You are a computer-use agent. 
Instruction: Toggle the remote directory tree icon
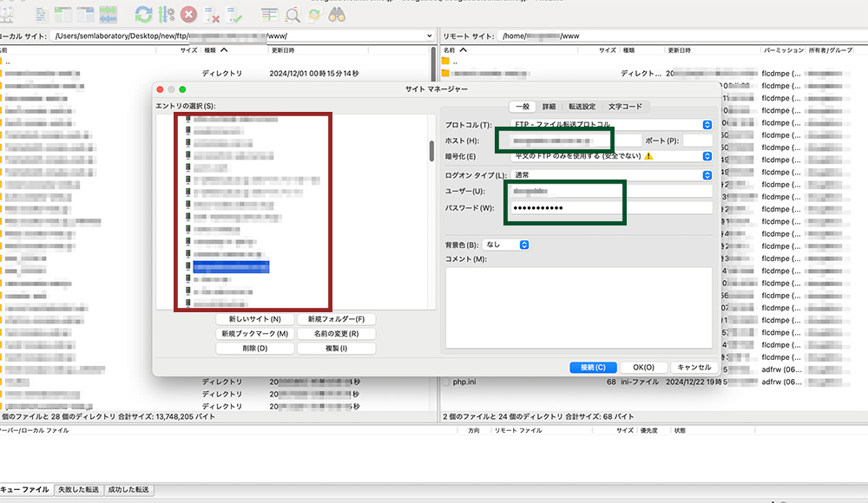[x=85, y=15]
